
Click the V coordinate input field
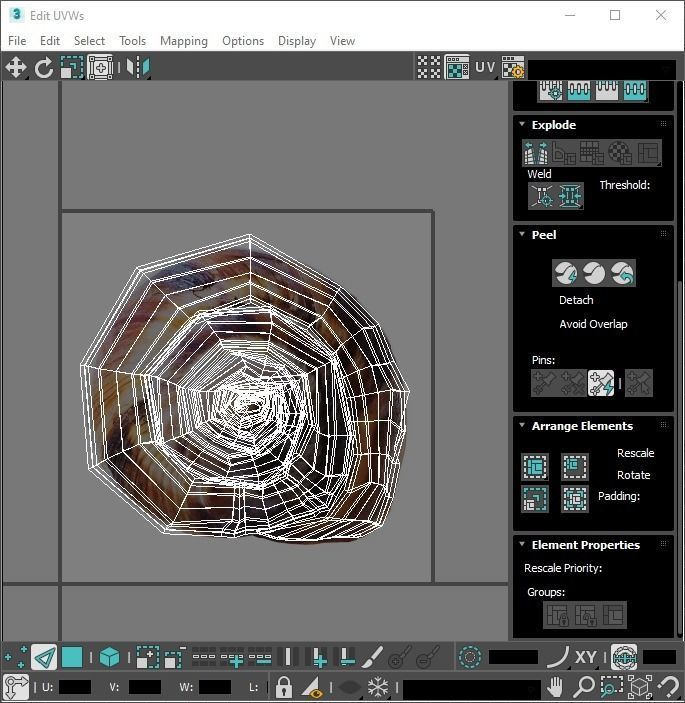[x=144, y=687]
